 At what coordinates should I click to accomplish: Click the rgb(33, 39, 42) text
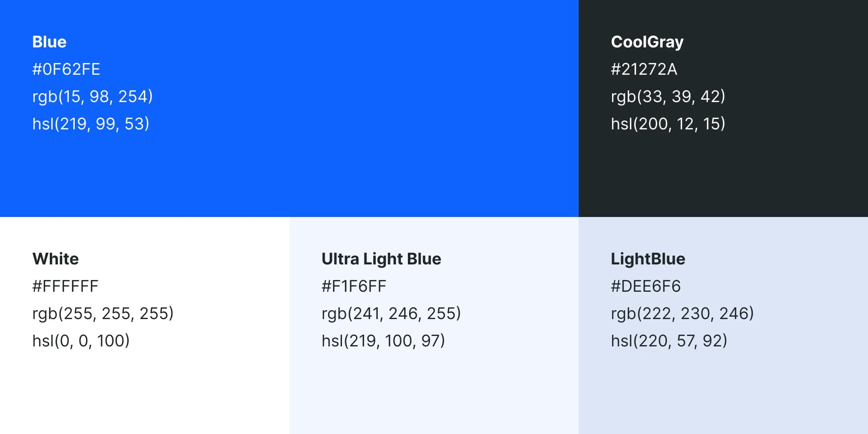point(668,96)
